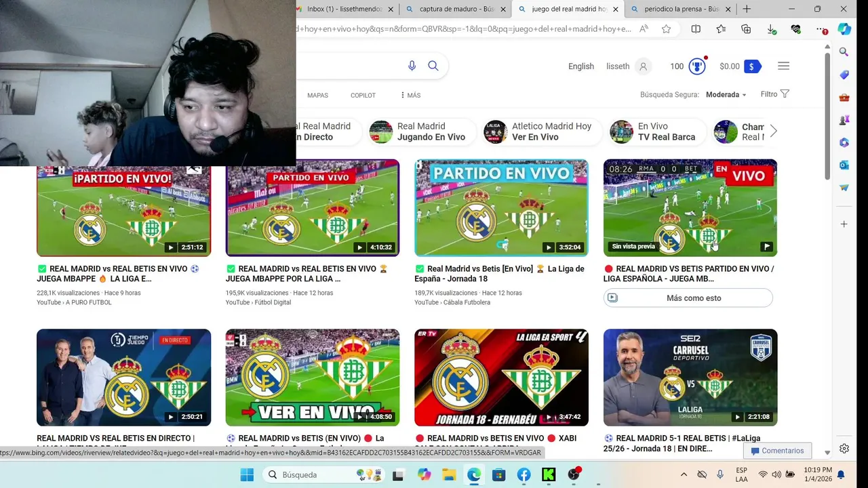Open Edge settings and more menu
This screenshot has width=868, height=488.
click(x=822, y=29)
